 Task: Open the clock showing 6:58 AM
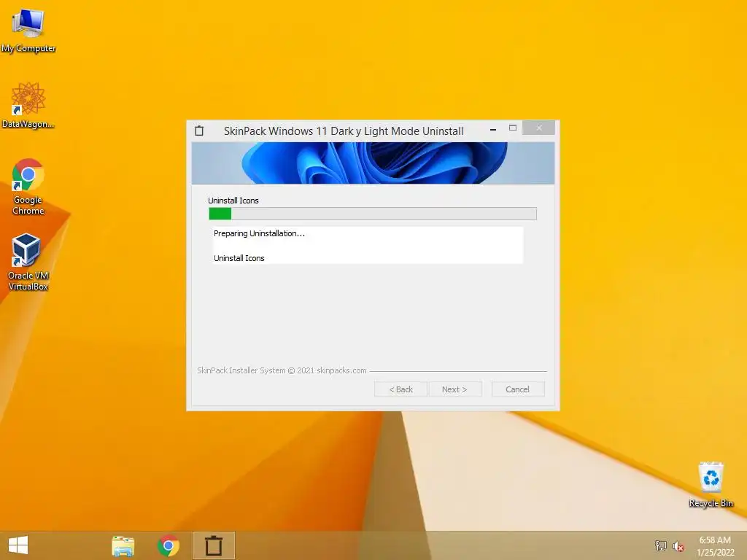point(715,545)
